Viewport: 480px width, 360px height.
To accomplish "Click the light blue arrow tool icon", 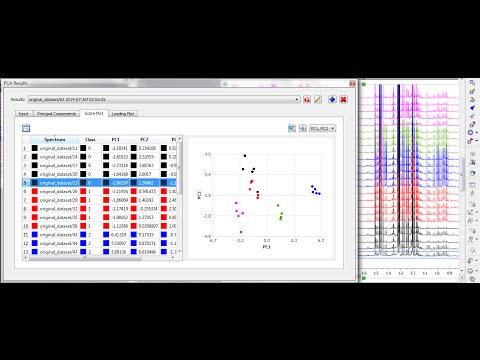I will click(x=472, y=116).
